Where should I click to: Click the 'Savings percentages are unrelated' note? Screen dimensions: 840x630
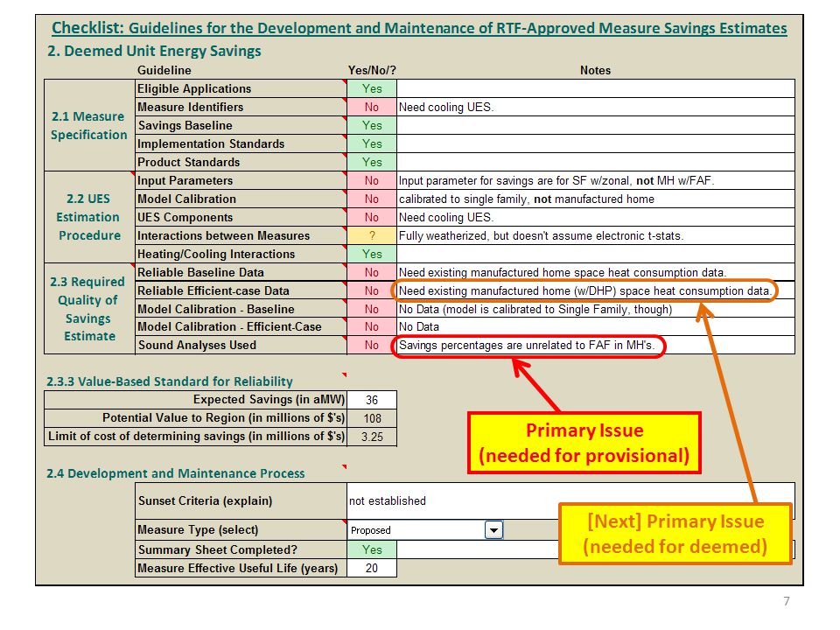596,346
